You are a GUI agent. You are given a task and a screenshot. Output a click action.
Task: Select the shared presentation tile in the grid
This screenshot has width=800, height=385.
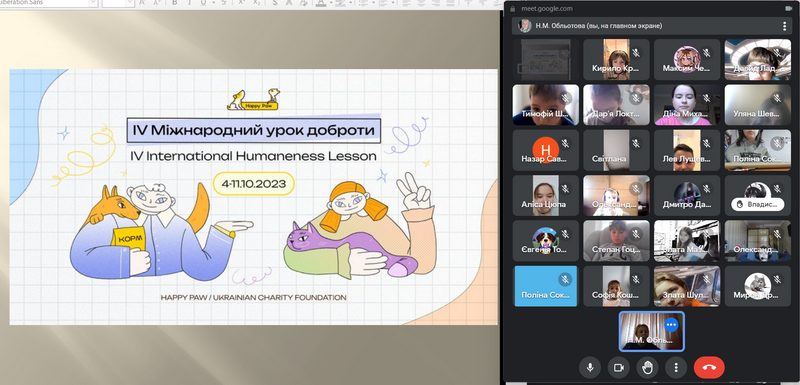(545, 59)
